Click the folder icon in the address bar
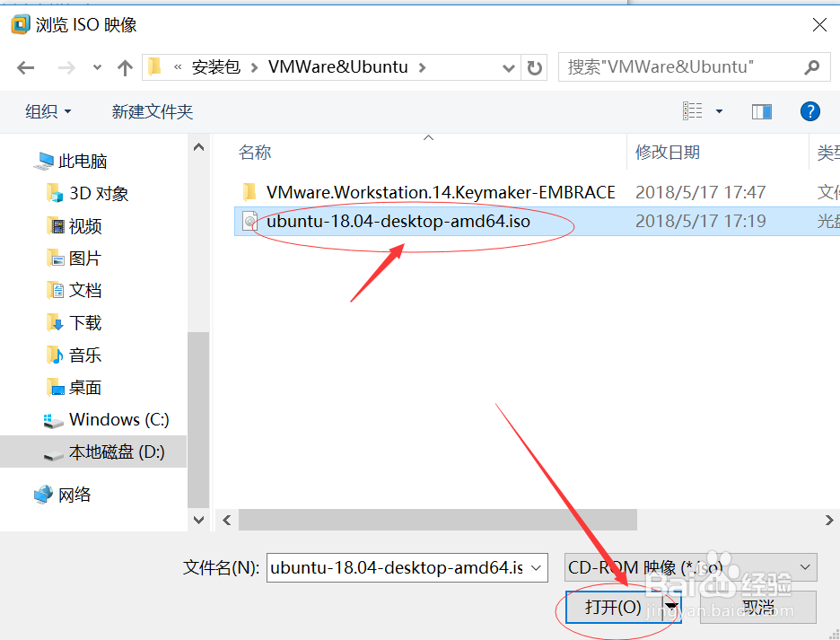 point(155,66)
